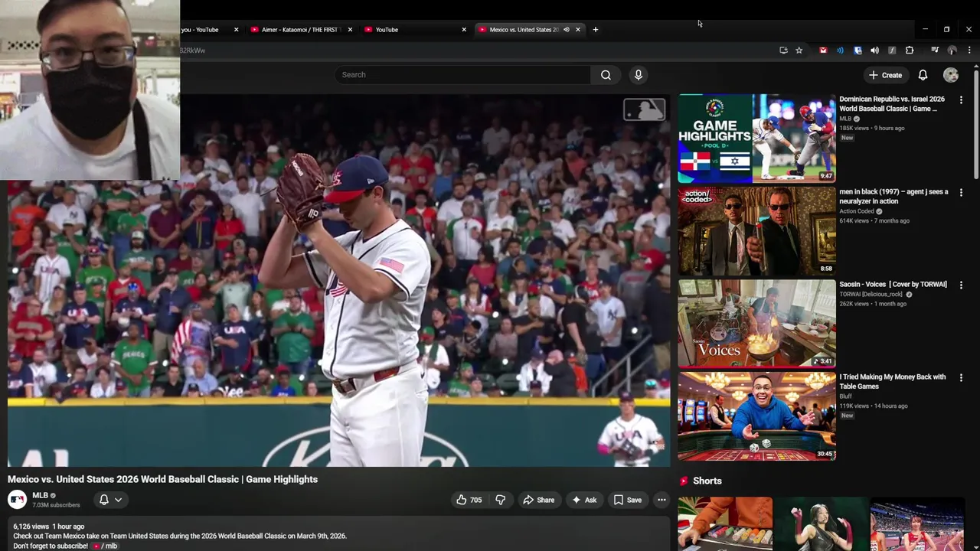Open options for men in black video
This screenshot has width=980, height=551.
(x=961, y=192)
